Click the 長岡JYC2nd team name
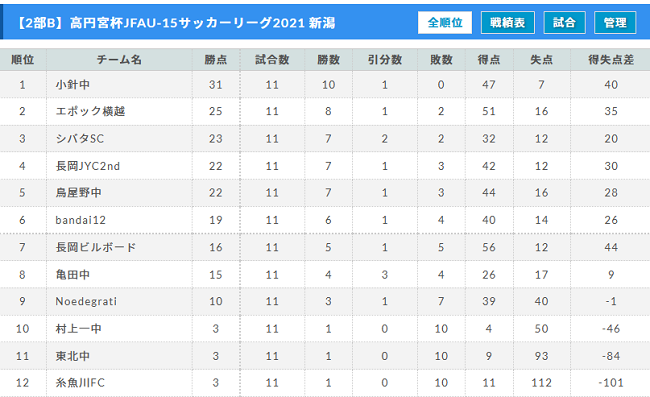Viewport: 650px width, 397px height. pos(87,166)
